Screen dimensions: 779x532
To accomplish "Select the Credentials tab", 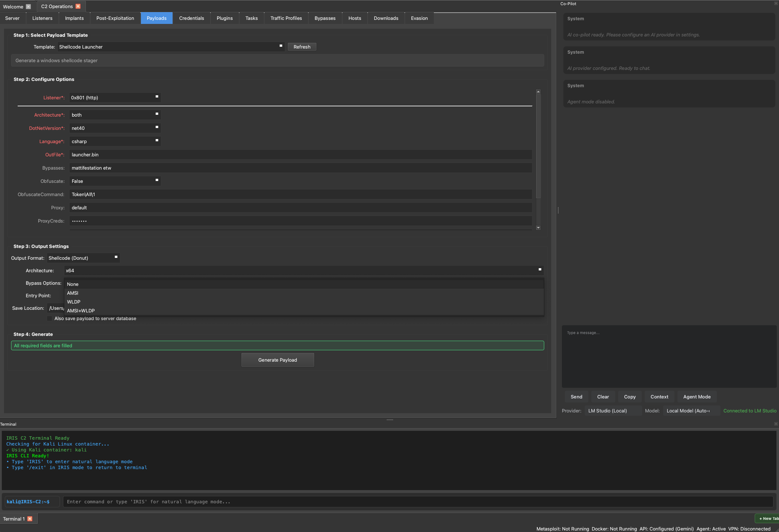I will [x=191, y=18].
